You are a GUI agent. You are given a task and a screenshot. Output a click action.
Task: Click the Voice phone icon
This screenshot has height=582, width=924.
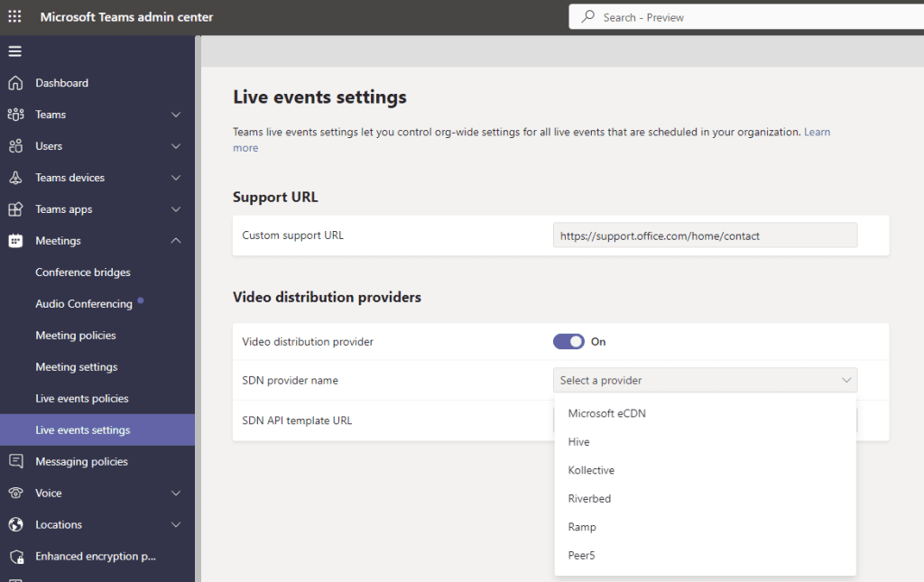15,494
